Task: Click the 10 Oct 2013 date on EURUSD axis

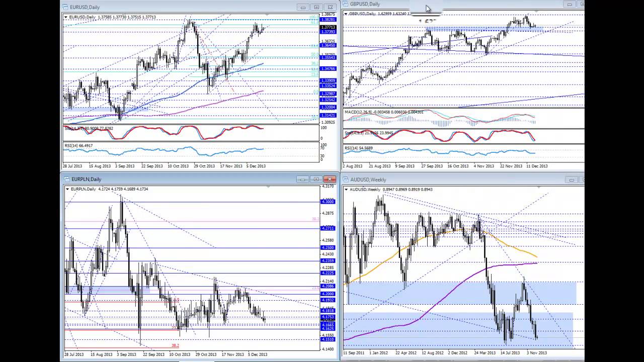Action: coord(179,166)
